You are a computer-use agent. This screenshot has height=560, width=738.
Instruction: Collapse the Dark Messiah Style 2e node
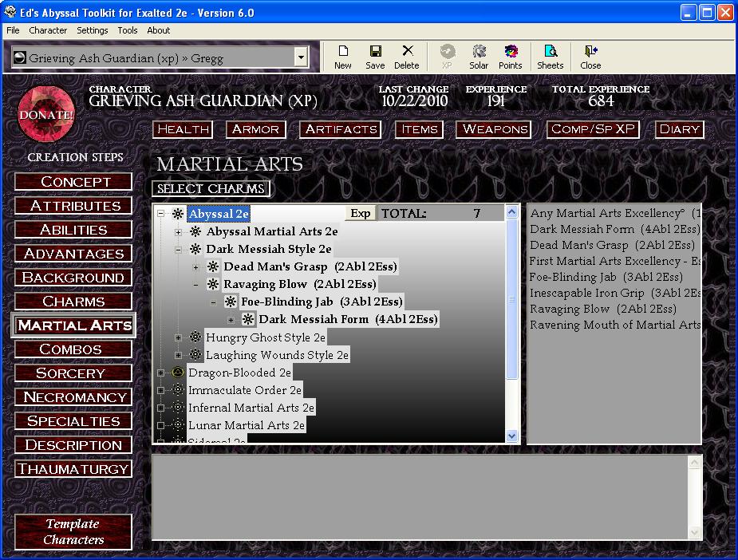(x=178, y=250)
